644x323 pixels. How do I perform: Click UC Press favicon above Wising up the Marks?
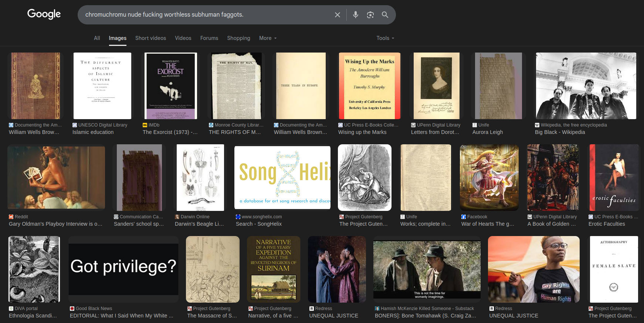340,125
